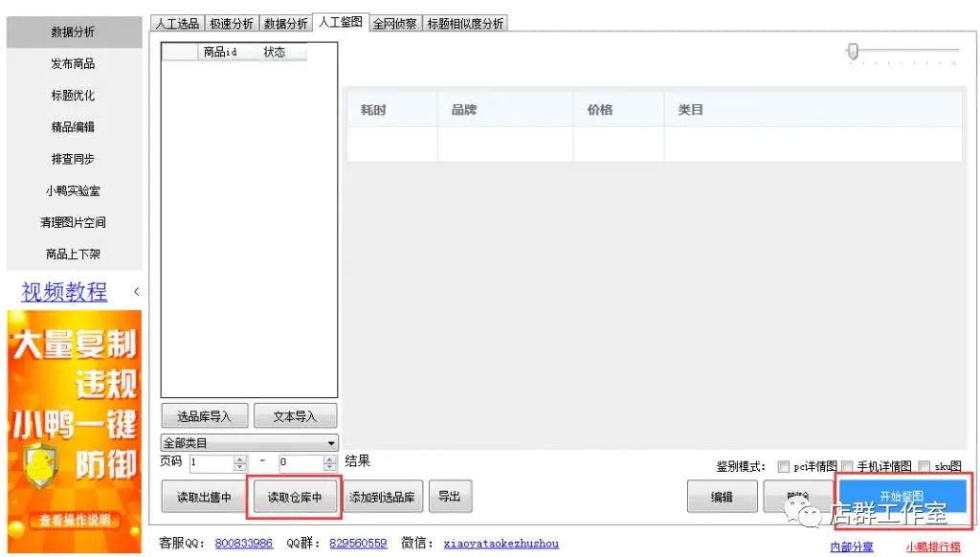The width and height of the screenshot is (980, 557).
Task: Switch to the 人工选品 tab
Action: (177, 24)
